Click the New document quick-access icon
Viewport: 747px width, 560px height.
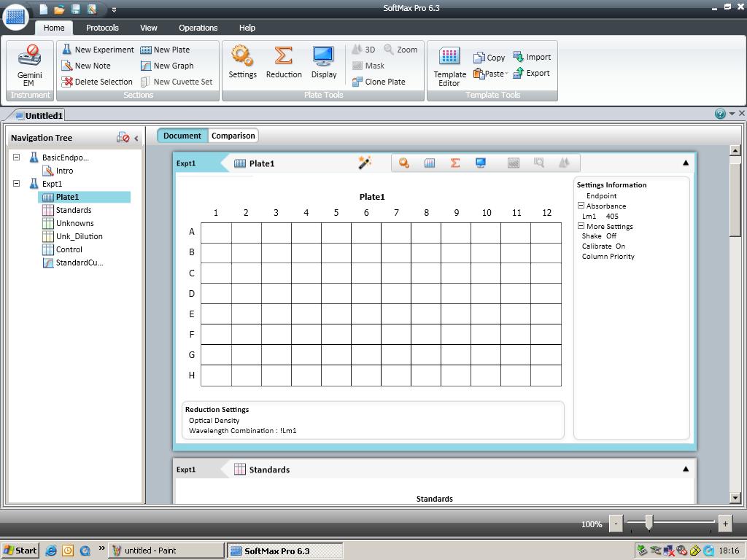click(x=43, y=9)
